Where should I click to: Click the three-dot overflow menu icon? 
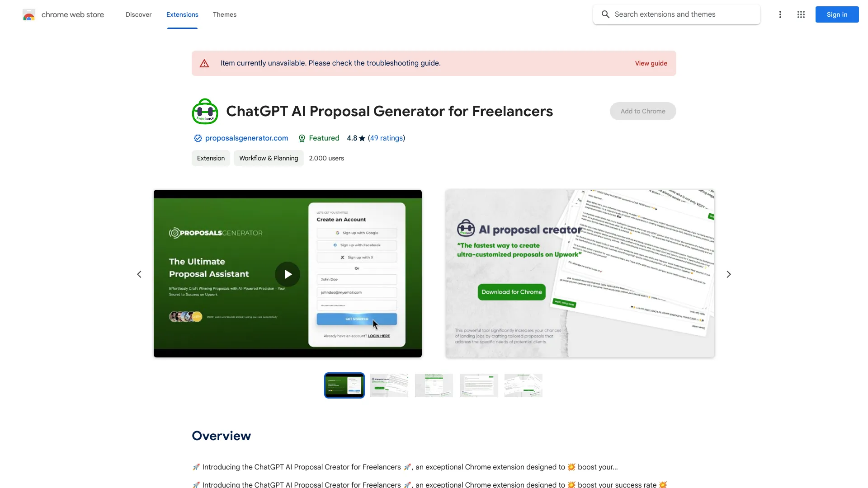[779, 14]
